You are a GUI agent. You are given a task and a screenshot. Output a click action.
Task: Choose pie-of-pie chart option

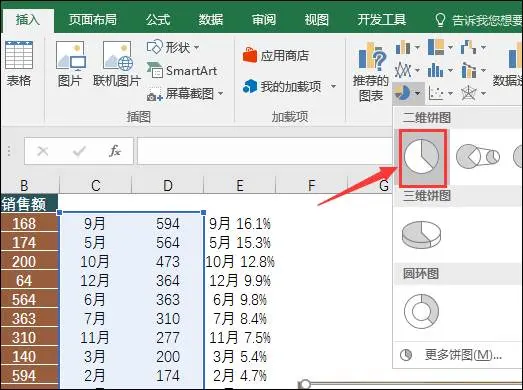[477, 156]
